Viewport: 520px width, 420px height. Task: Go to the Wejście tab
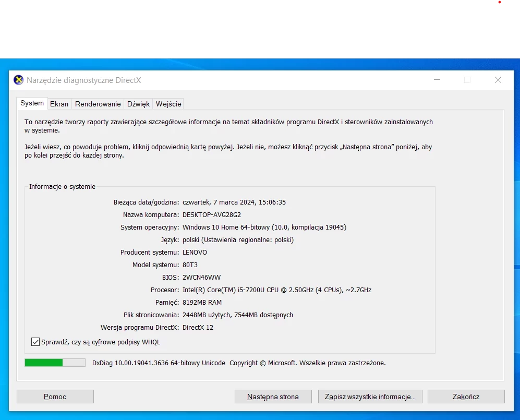click(168, 104)
